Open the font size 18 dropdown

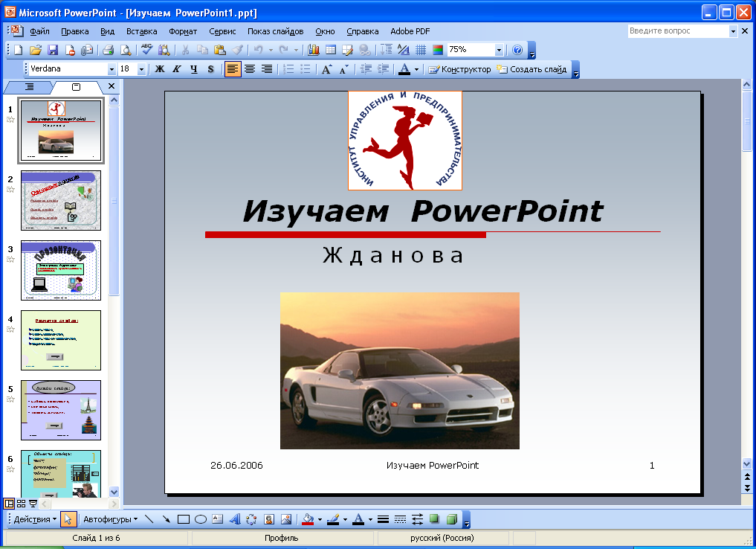[x=141, y=69]
